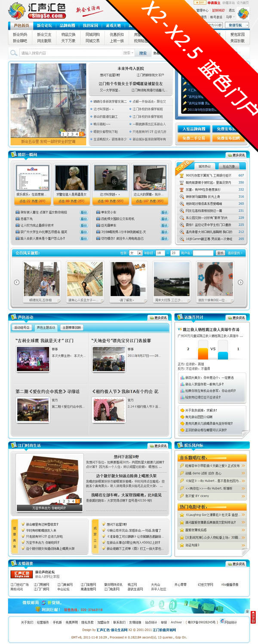This screenshot has width=258, height=644.
Task: Click the red 回顶部 back-to-top button
Action: (253, 617)
